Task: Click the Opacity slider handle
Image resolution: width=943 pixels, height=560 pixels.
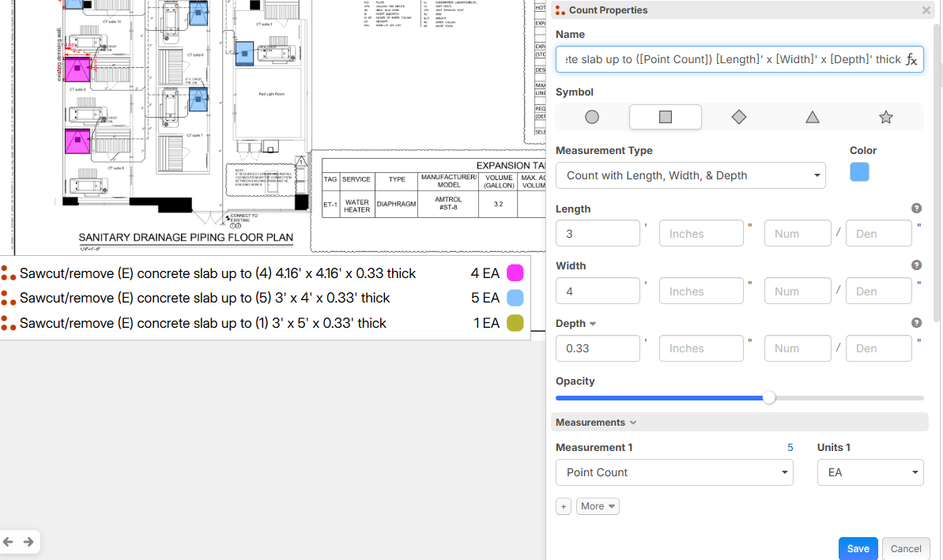Action: [769, 397]
